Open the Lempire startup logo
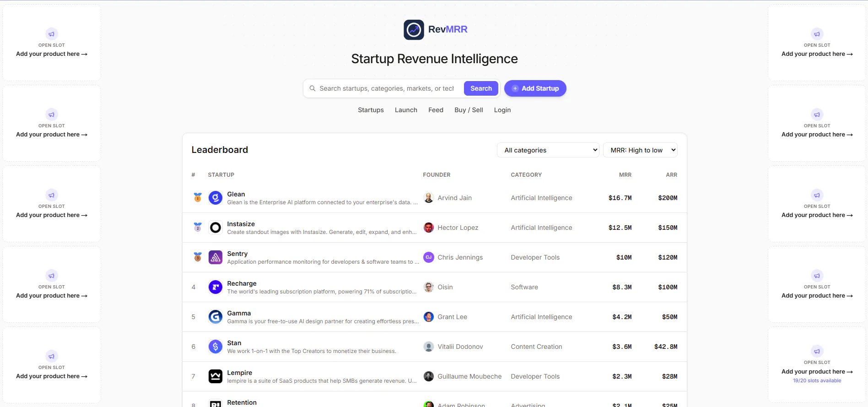Image resolution: width=868 pixels, height=407 pixels. (216, 376)
